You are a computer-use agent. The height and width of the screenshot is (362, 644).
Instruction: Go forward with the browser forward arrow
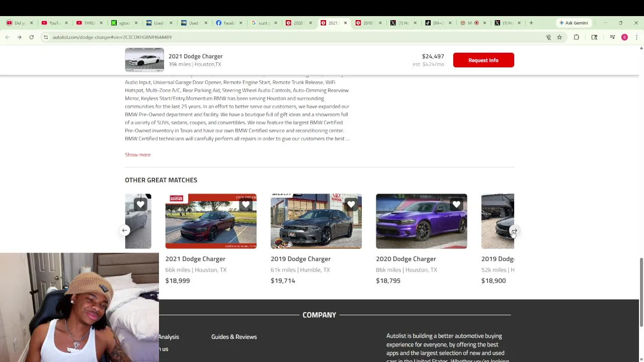coord(19,37)
